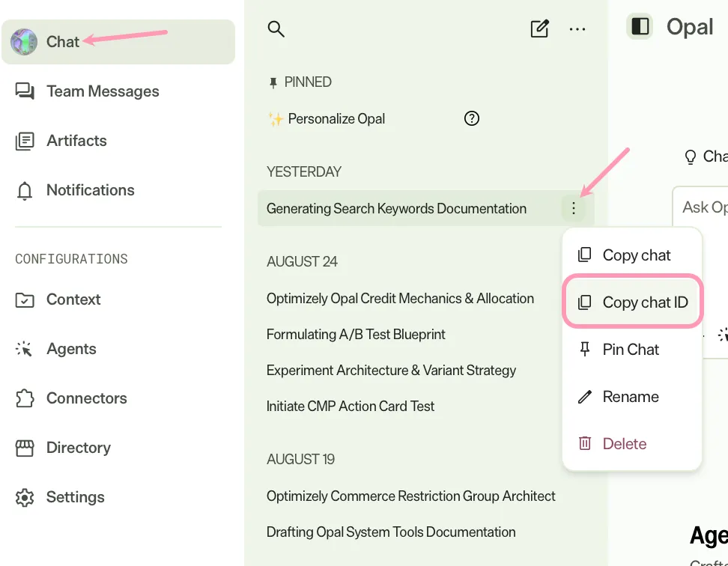Click the Connectors puzzle piece icon

25,398
